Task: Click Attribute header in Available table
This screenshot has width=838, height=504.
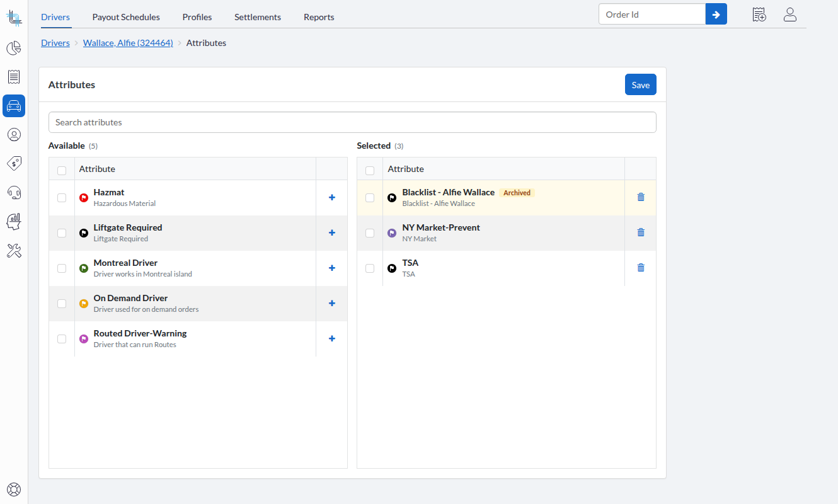Action: click(97, 169)
